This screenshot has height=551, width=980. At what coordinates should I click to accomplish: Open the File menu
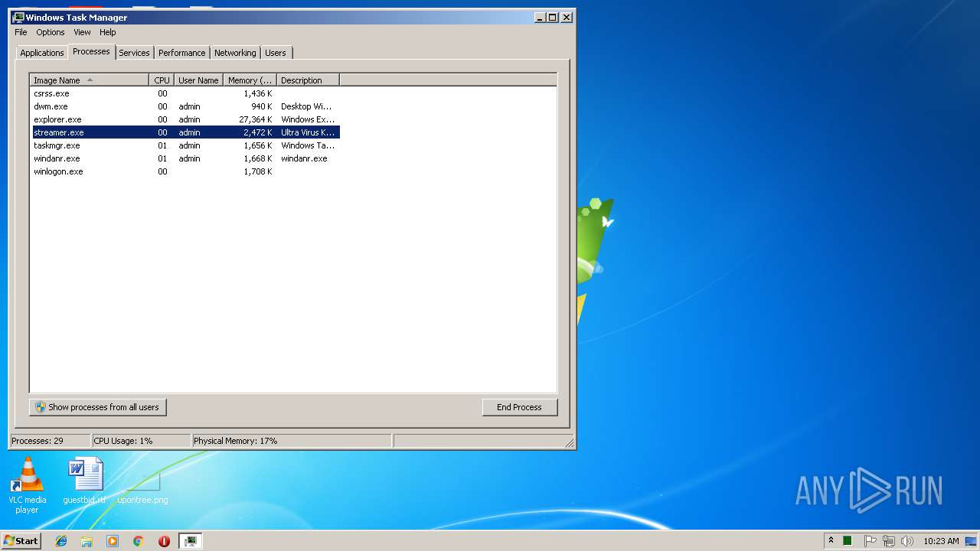click(21, 32)
